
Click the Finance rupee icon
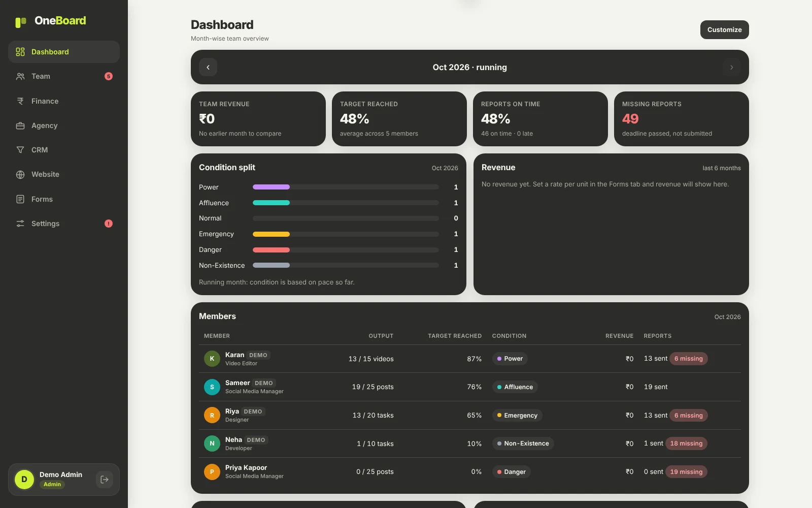[20, 101]
